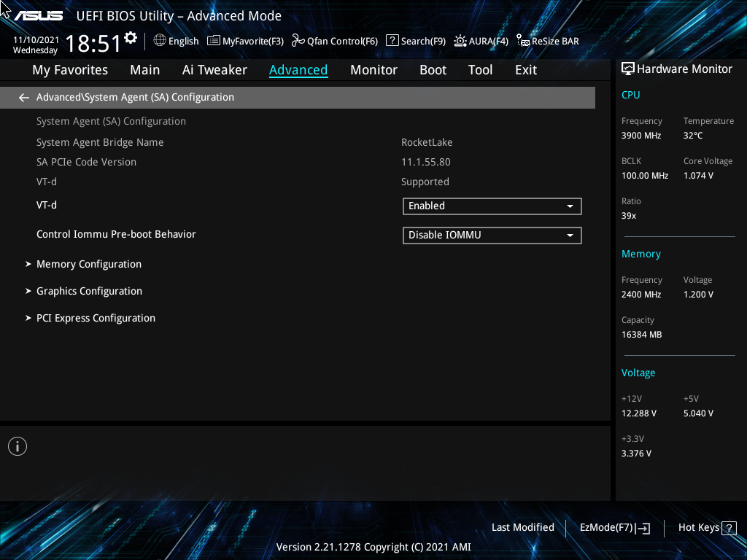Click the Hot Keys question mark icon
This screenshot has height=560, width=747.
729,528
